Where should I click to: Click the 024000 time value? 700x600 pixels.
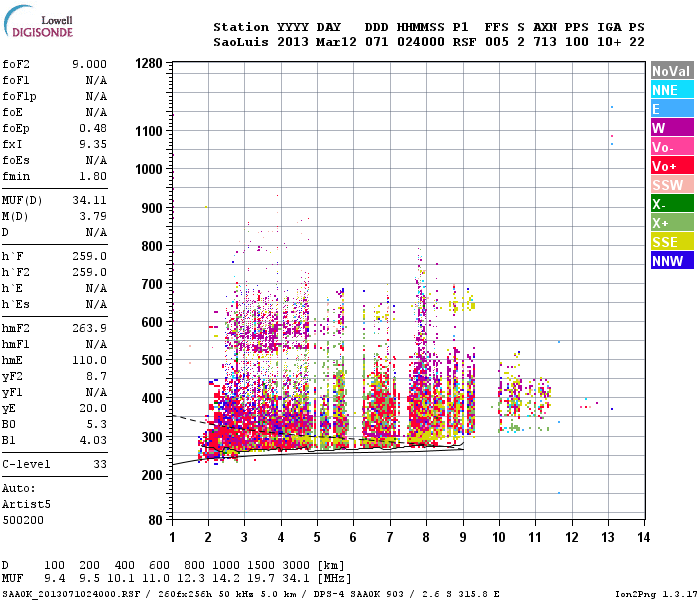coord(421,42)
